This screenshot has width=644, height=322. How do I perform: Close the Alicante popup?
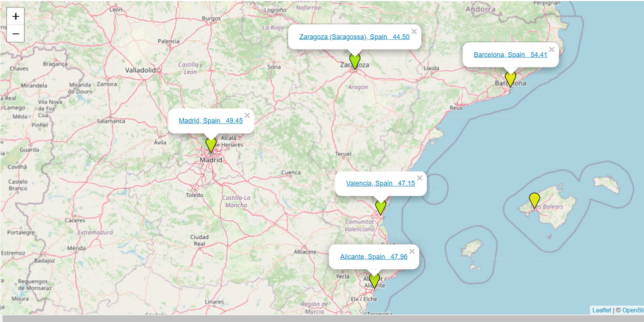[412, 251]
